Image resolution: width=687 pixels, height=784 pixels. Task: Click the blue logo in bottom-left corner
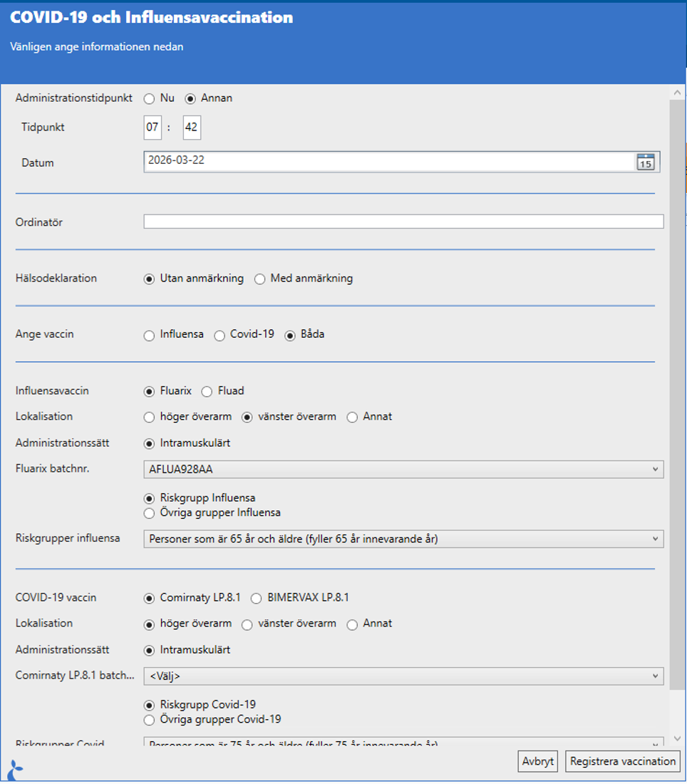15,770
